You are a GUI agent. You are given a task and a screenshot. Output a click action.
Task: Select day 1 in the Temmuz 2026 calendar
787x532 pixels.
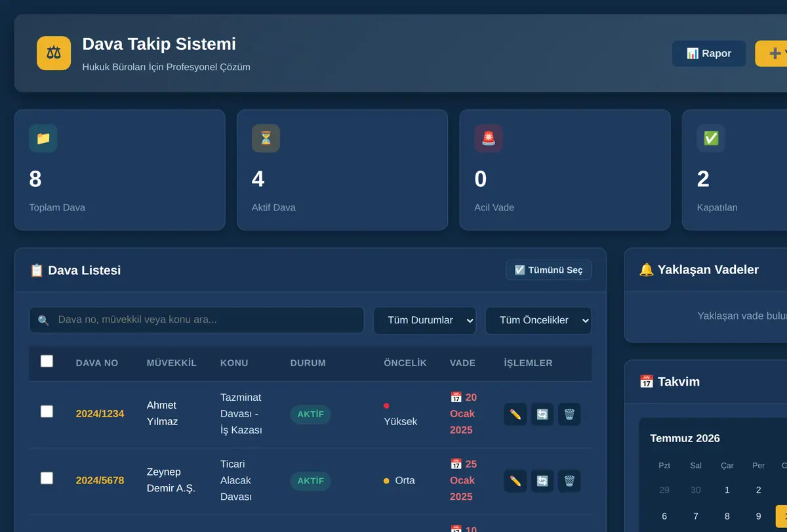click(727, 490)
